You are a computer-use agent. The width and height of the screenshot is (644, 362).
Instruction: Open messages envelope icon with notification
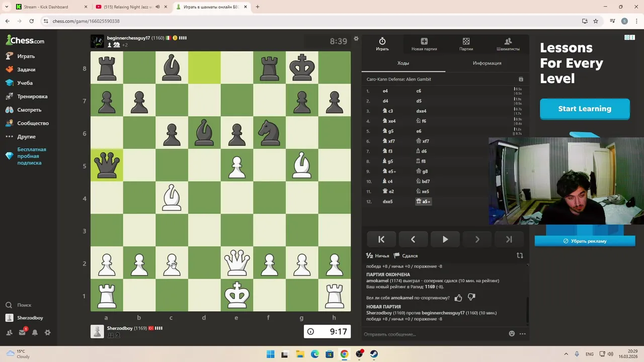tap(22, 332)
